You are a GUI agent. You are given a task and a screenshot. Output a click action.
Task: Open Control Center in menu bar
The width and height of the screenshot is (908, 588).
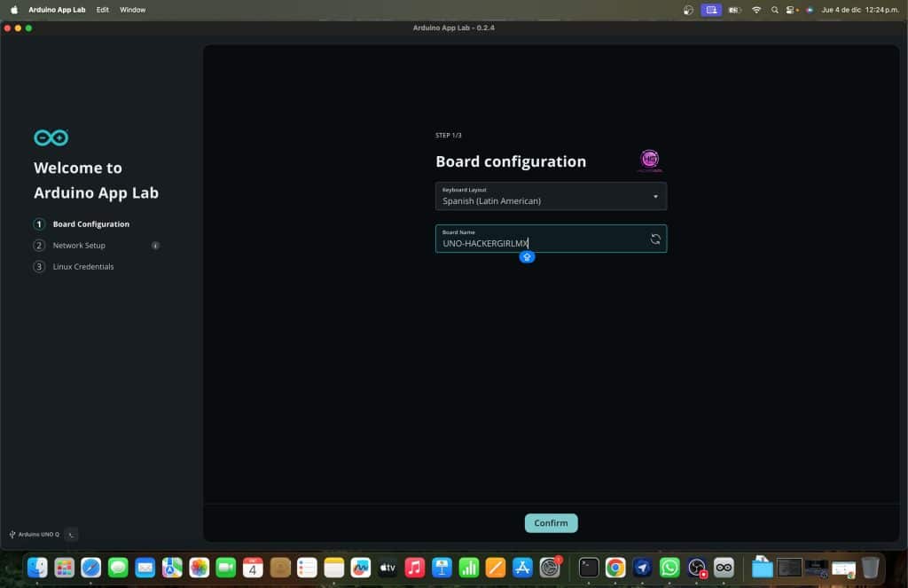click(792, 10)
